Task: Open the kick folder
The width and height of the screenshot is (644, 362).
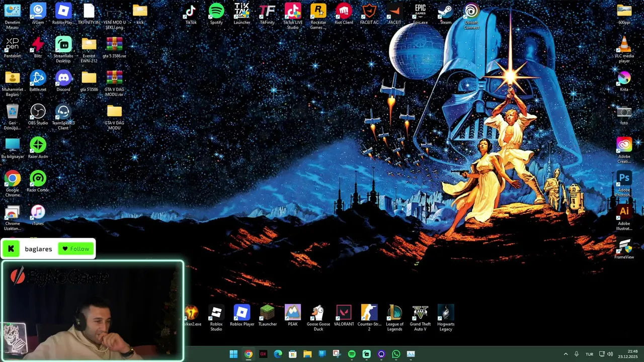Action: coord(140,14)
